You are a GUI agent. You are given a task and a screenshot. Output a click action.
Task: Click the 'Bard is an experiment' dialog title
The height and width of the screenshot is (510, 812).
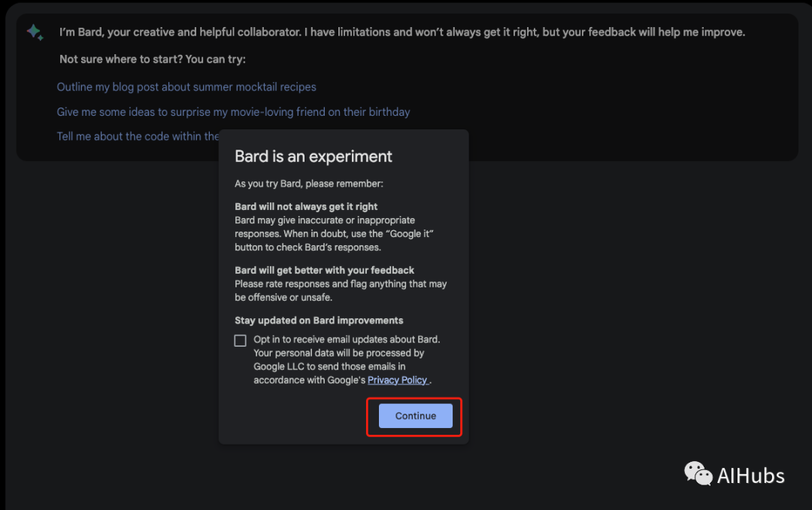314,156
